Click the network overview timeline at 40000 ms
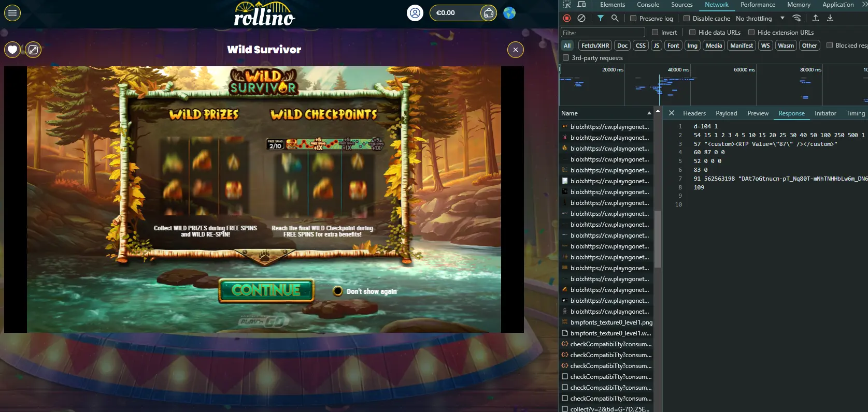 [678, 69]
